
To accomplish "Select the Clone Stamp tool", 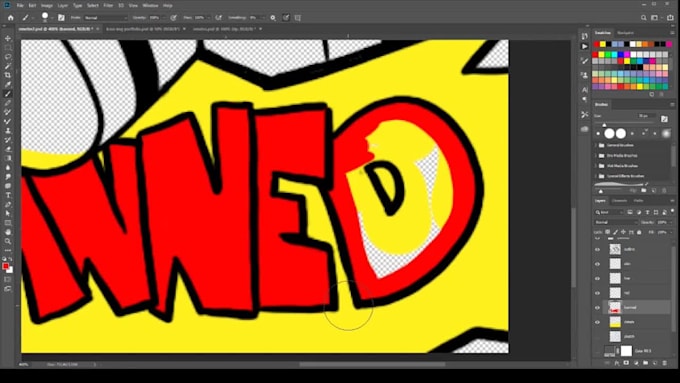I will click(8, 131).
